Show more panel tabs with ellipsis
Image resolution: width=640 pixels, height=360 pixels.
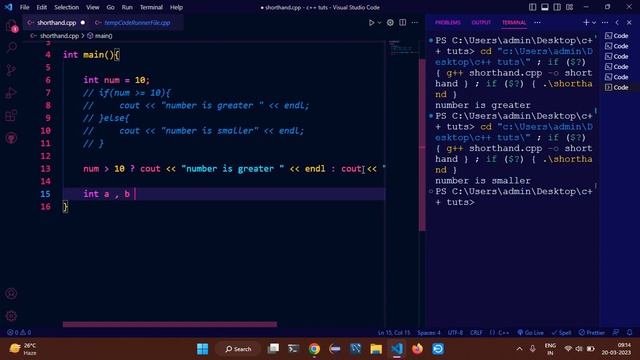click(x=537, y=23)
